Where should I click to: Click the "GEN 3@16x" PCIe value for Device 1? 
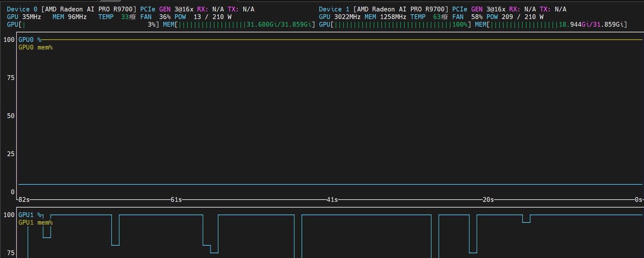(x=488, y=9)
